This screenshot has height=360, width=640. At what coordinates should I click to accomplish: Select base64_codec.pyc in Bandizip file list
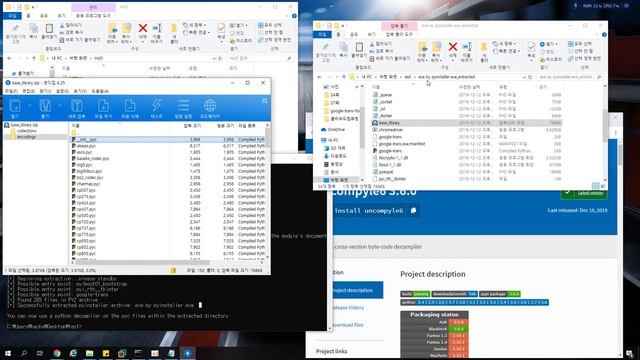[93, 158]
